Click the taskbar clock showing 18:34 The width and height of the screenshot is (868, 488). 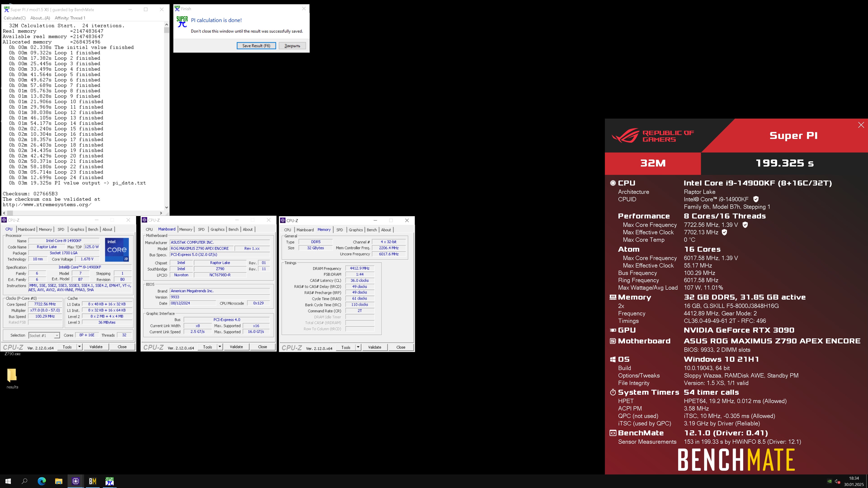point(854,481)
